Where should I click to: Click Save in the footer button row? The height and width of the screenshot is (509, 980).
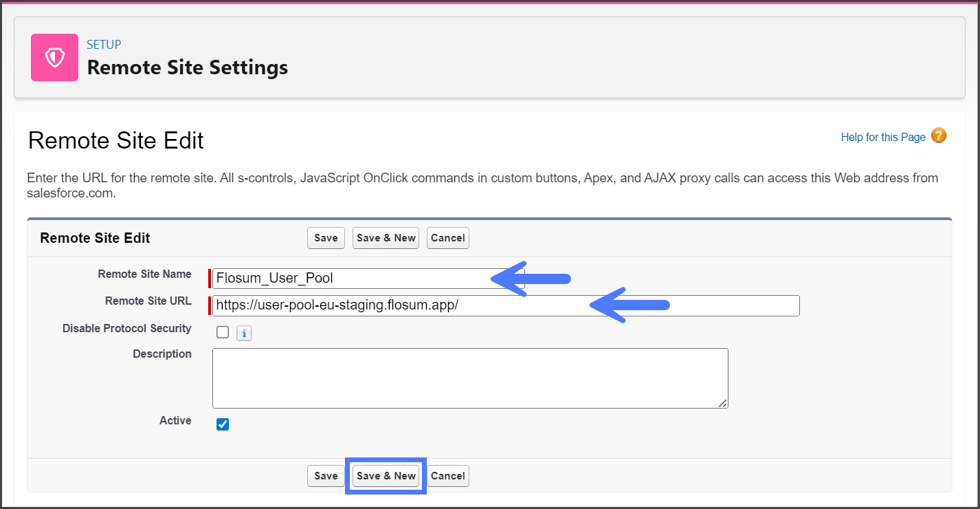click(x=326, y=476)
